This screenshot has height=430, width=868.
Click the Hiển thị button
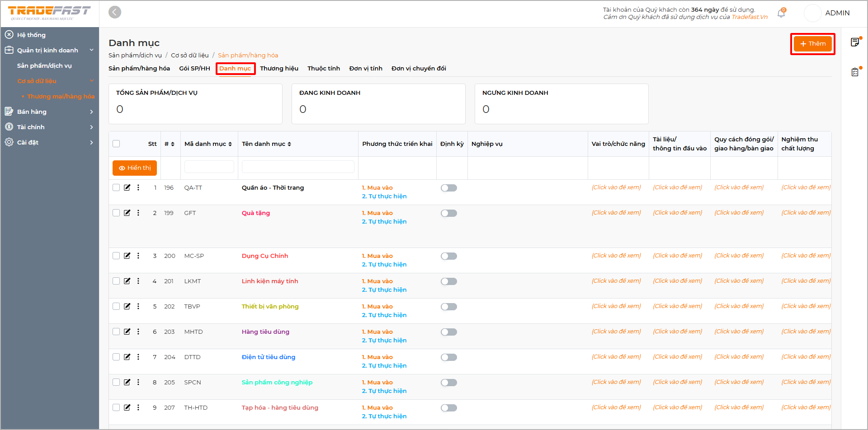(x=135, y=168)
